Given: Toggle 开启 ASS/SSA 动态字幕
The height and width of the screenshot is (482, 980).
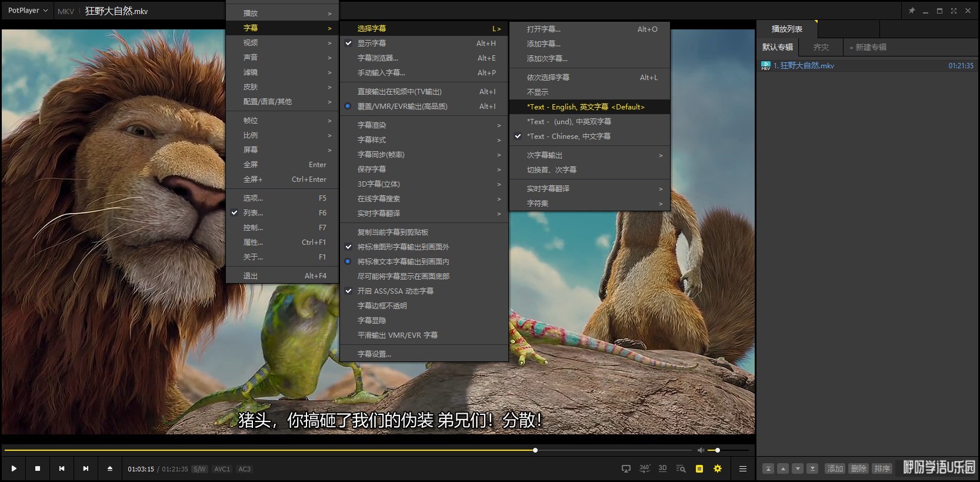Looking at the screenshot, I should click(424, 291).
